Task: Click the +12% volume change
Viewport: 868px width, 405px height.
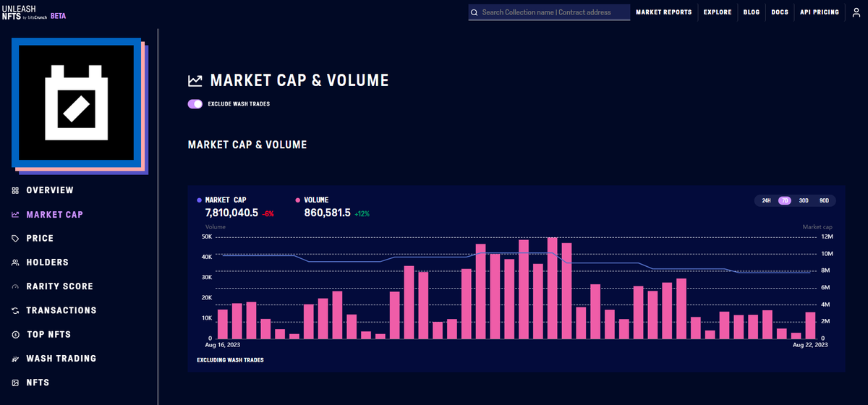Action: [x=362, y=214]
